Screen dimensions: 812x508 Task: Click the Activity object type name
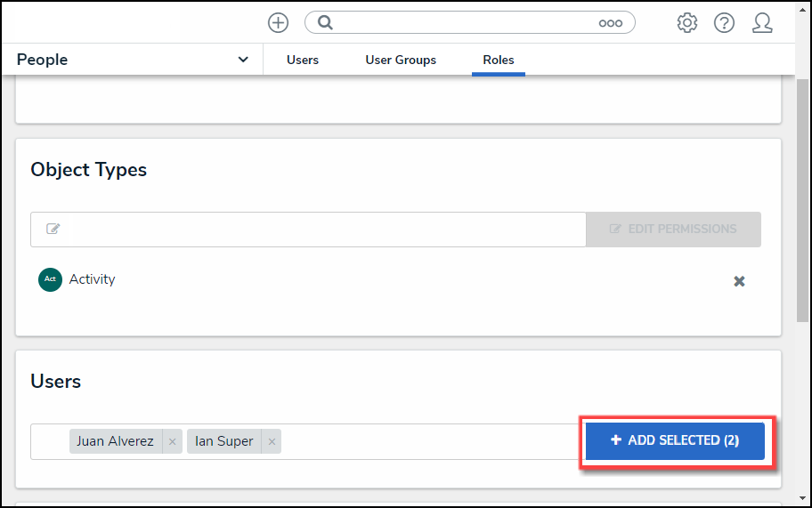pos(92,279)
